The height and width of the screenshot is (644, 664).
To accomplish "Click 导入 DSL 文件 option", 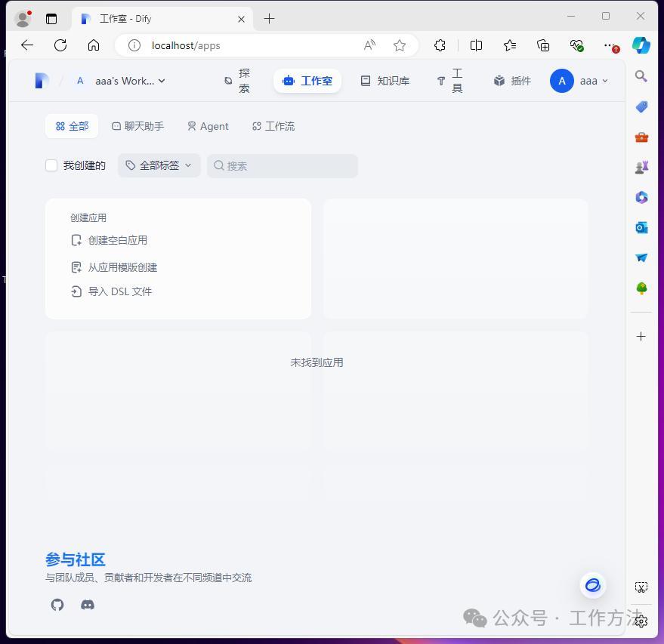I will click(111, 291).
